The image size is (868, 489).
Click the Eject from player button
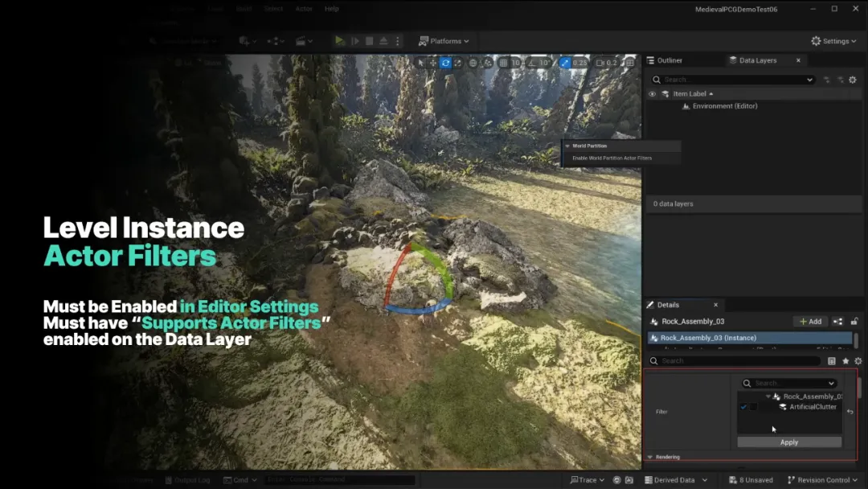pyautogui.click(x=383, y=41)
